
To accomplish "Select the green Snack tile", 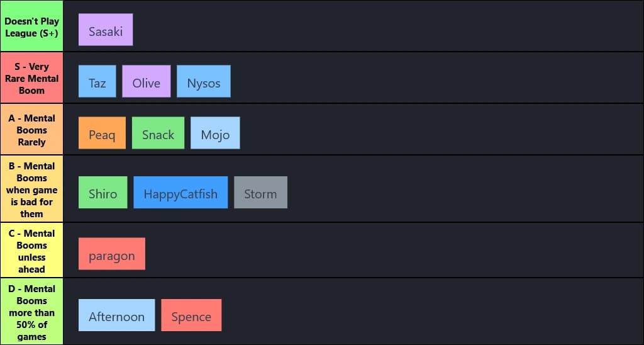I will 158,133.
